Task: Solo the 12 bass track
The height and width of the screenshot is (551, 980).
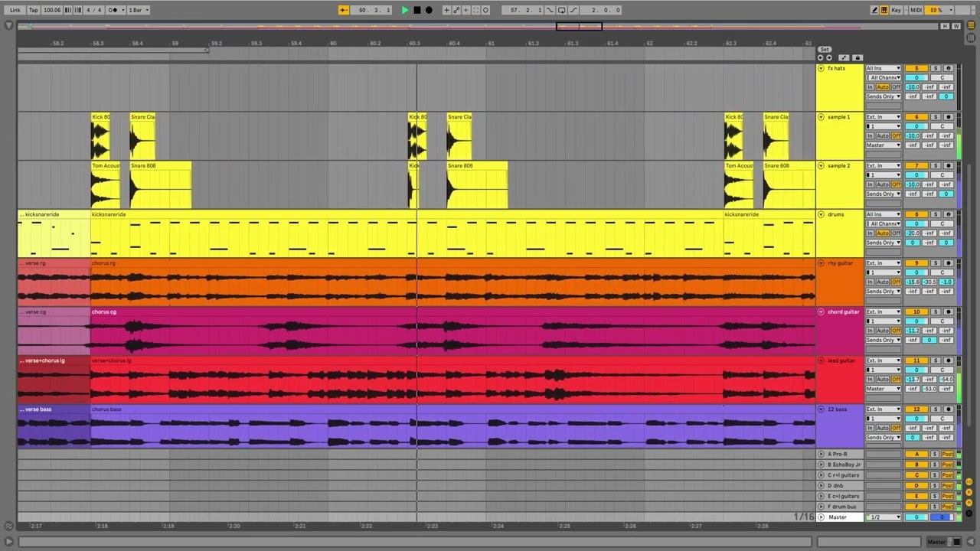Action: [935, 409]
